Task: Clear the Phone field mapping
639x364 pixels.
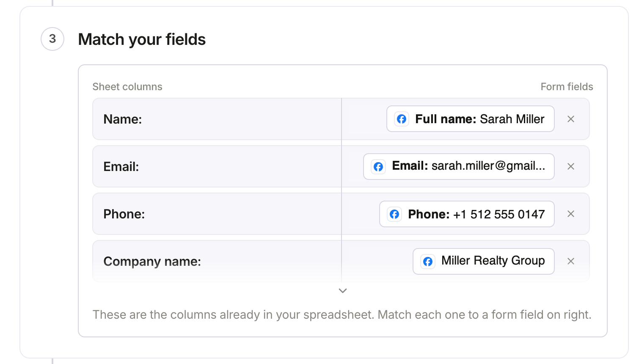Action: pyautogui.click(x=571, y=214)
